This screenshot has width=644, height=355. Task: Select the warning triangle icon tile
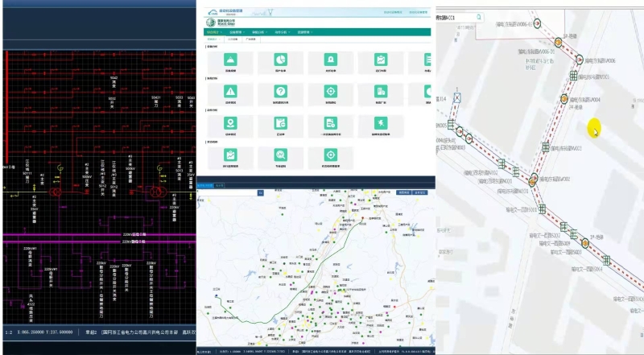coord(230,93)
